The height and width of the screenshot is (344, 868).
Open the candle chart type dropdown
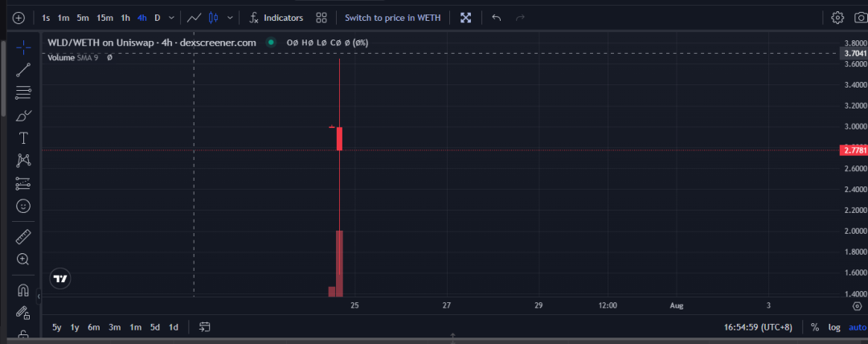pos(231,18)
